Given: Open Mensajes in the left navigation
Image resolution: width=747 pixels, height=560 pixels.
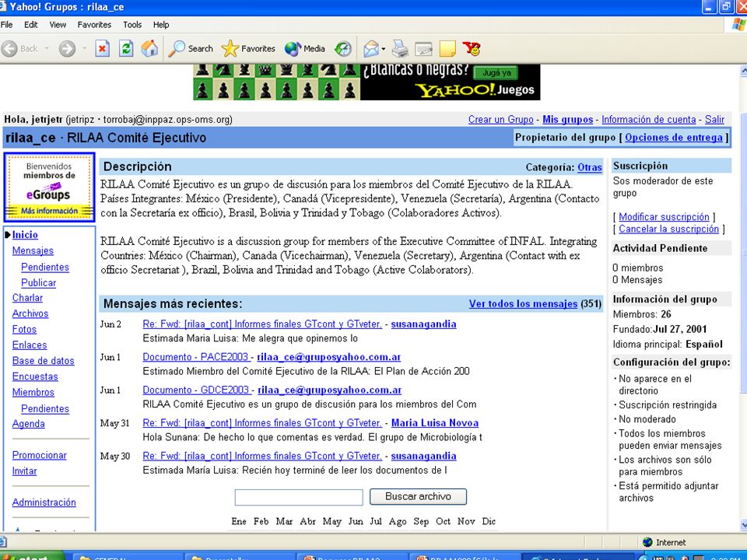Looking at the screenshot, I should click(33, 250).
